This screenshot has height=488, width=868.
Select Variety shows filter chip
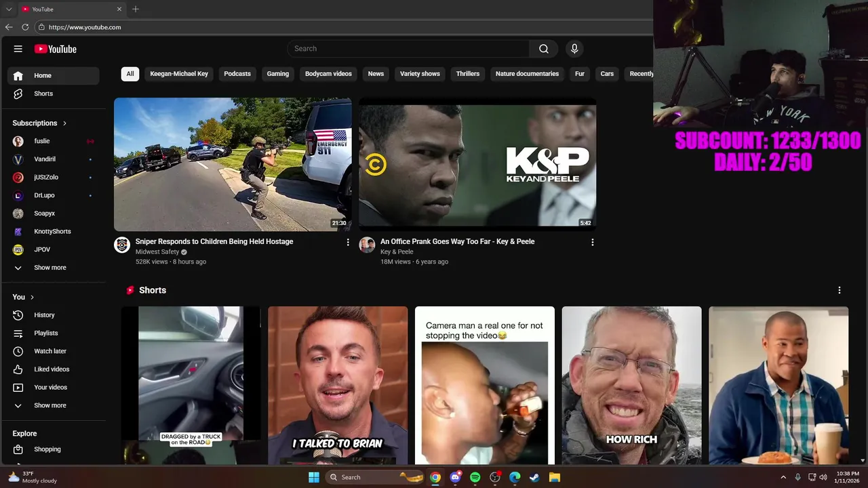pos(420,74)
